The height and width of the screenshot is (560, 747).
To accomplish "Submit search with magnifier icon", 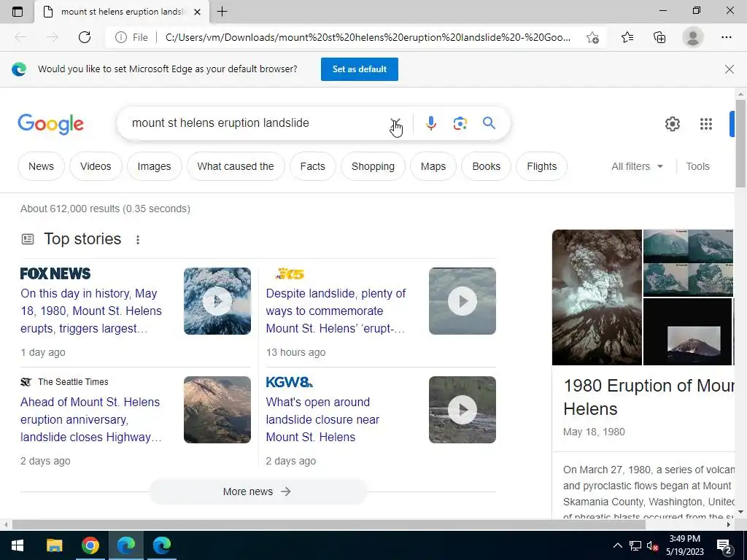I will coord(489,123).
